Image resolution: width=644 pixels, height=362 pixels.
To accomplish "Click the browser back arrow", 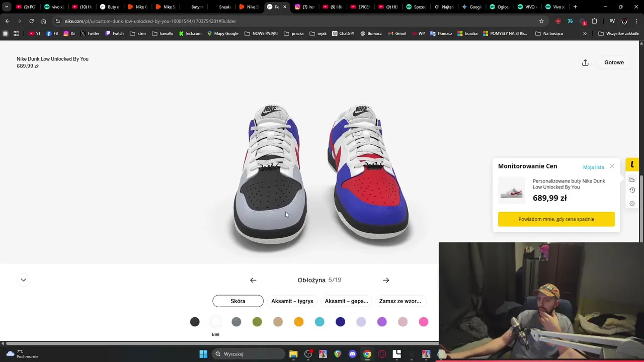I will [7, 21].
